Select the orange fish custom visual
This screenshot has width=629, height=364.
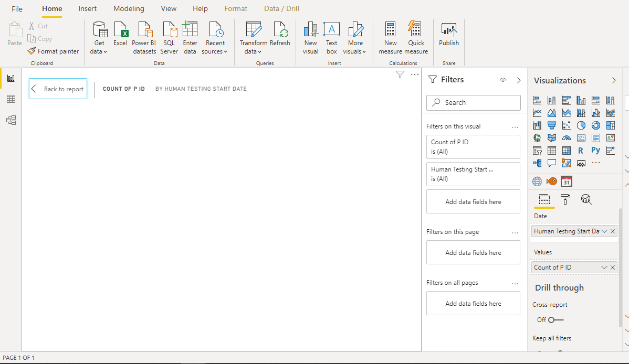point(552,181)
